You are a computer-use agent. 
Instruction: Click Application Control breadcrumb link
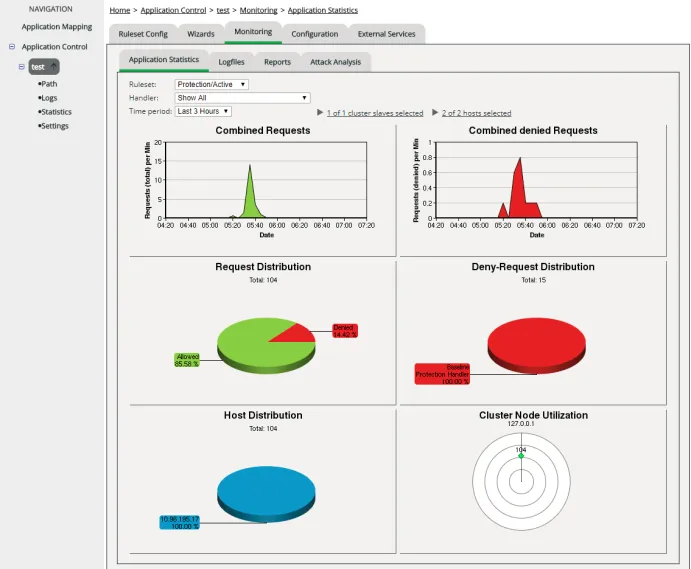173,10
